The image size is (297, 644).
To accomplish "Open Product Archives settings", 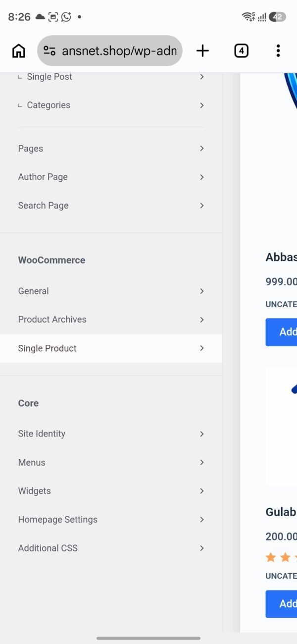I will coord(111,320).
